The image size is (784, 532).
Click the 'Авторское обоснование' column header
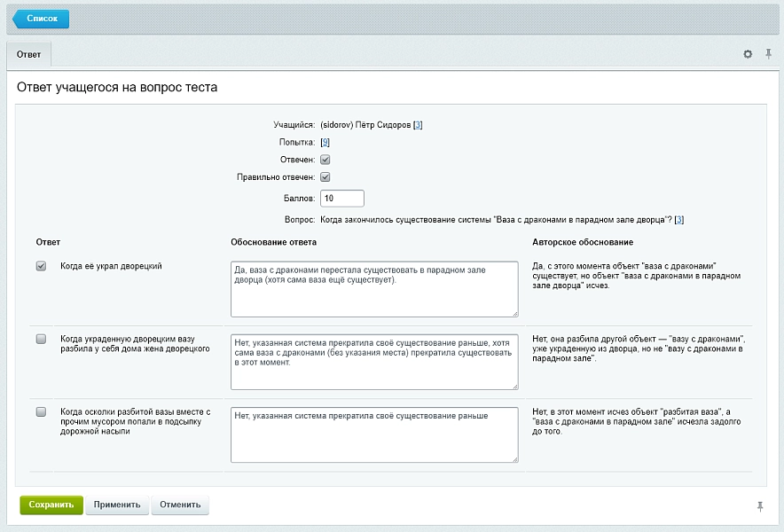pos(583,242)
